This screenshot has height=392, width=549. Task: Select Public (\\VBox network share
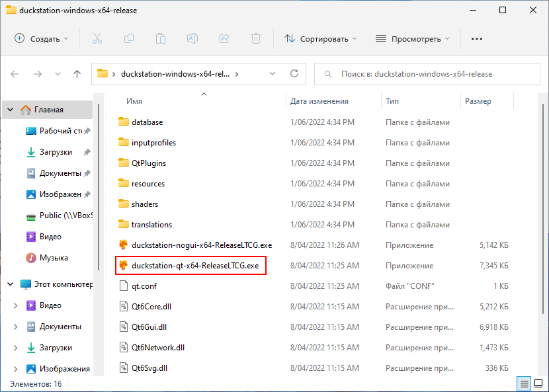pos(58,216)
